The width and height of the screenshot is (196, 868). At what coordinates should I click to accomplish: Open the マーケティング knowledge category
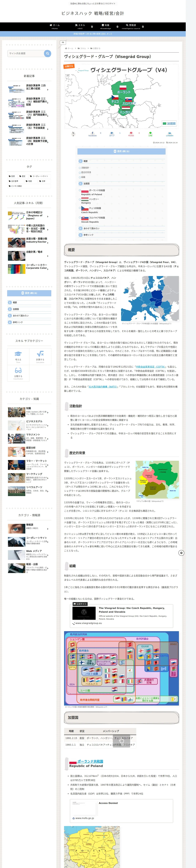tap(29, 478)
